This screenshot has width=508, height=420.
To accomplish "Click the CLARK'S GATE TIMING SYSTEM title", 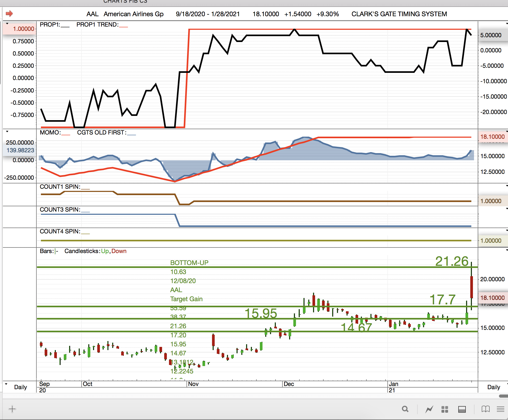I will tap(399, 14).
